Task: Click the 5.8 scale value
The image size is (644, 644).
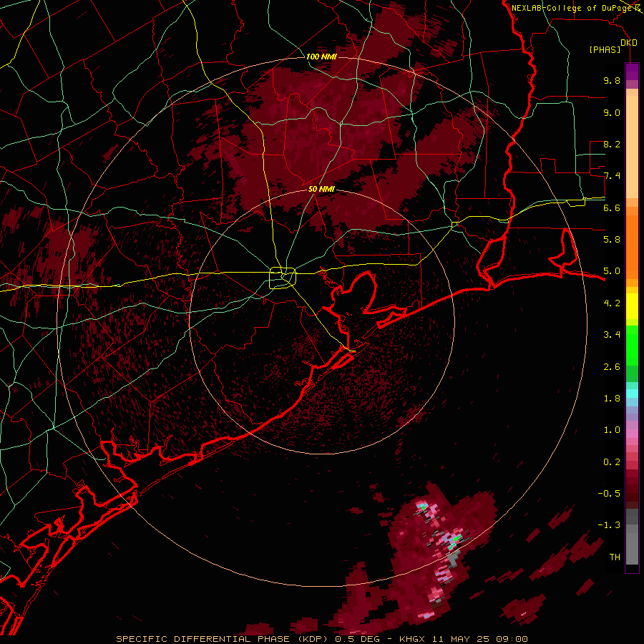Action: (x=612, y=240)
